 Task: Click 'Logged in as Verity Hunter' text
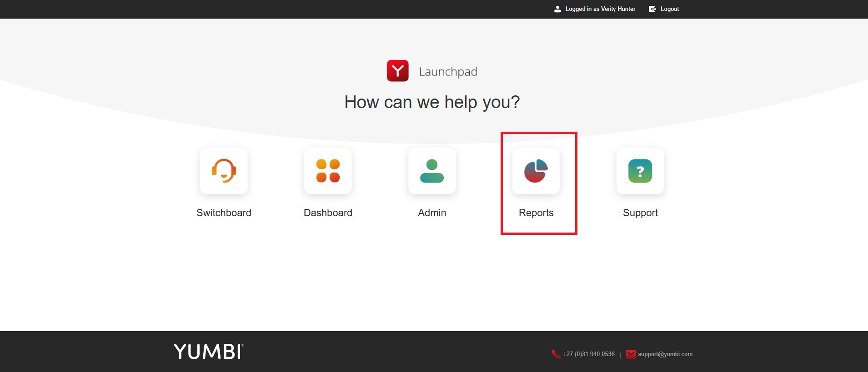pyautogui.click(x=600, y=9)
